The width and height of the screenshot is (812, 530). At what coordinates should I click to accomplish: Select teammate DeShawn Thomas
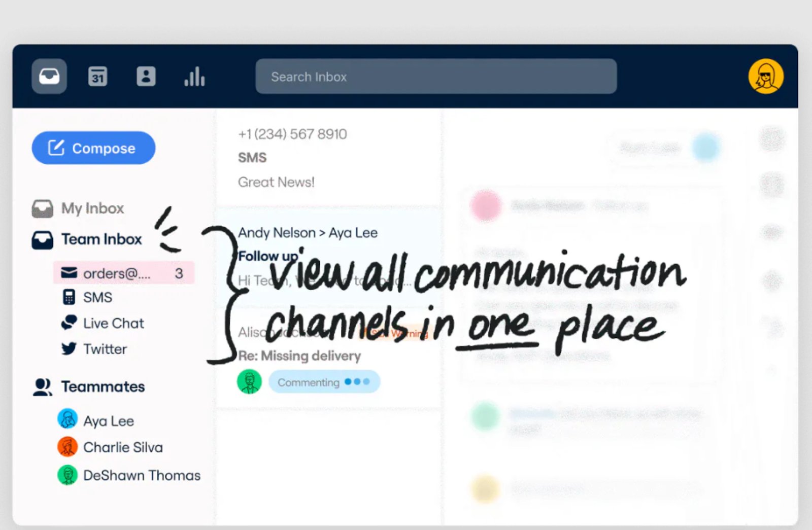tap(141, 476)
